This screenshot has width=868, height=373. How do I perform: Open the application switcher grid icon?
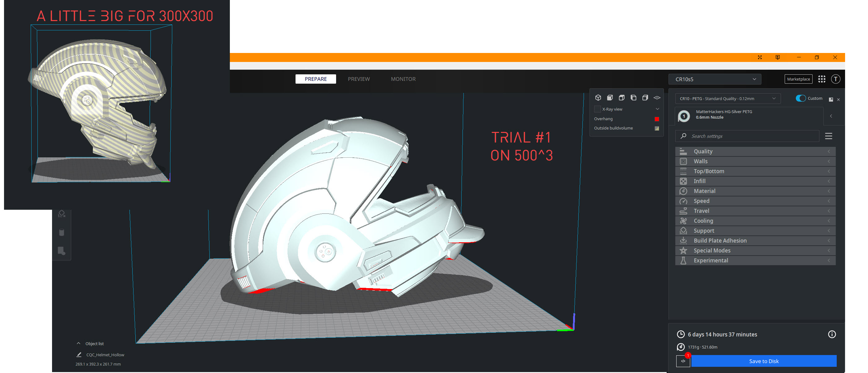822,79
